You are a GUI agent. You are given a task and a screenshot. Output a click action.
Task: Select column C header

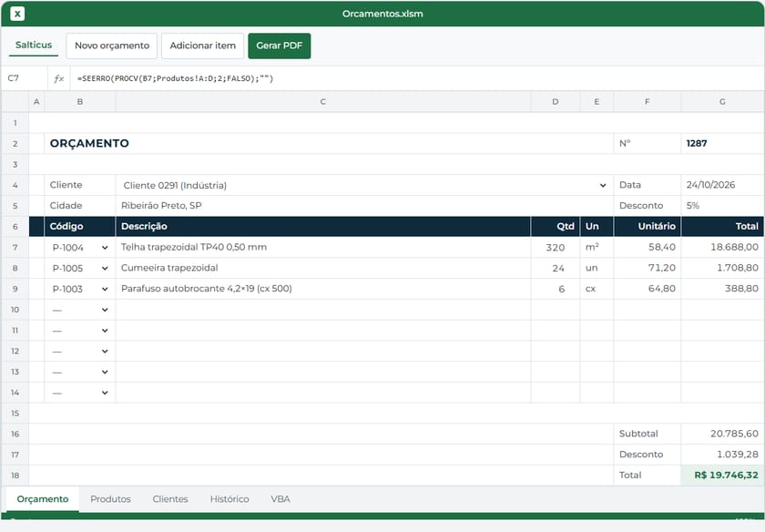[x=323, y=101]
